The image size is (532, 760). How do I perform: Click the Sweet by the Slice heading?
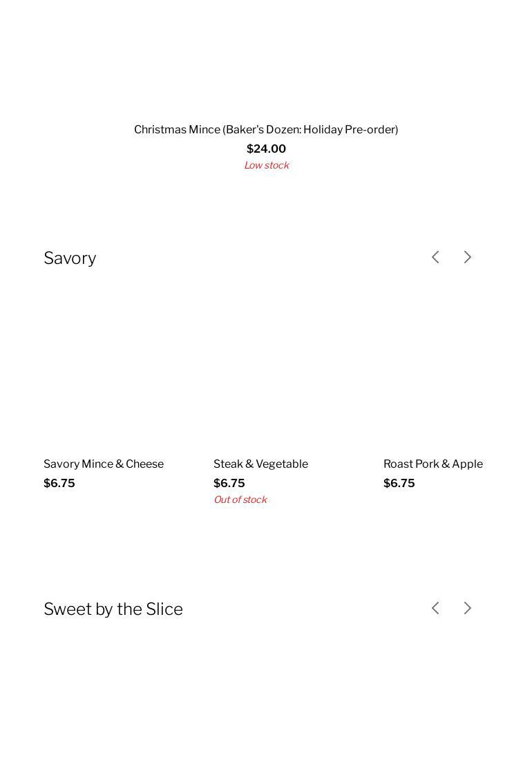pos(113,609)
